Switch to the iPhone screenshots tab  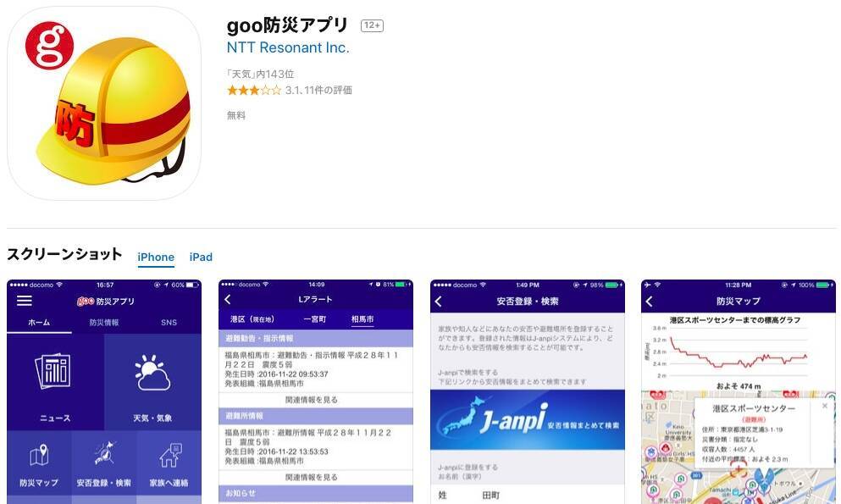point(156,257)
